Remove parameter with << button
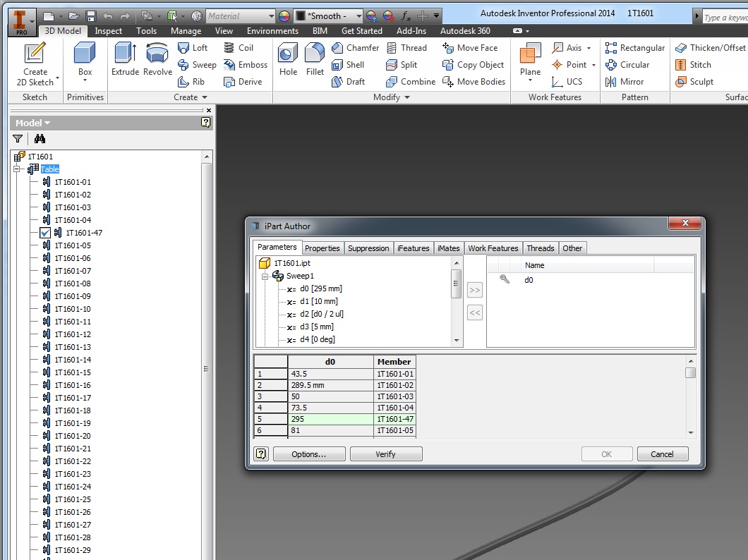The height and width of the screenshot is (560, 748). [475, 313]
